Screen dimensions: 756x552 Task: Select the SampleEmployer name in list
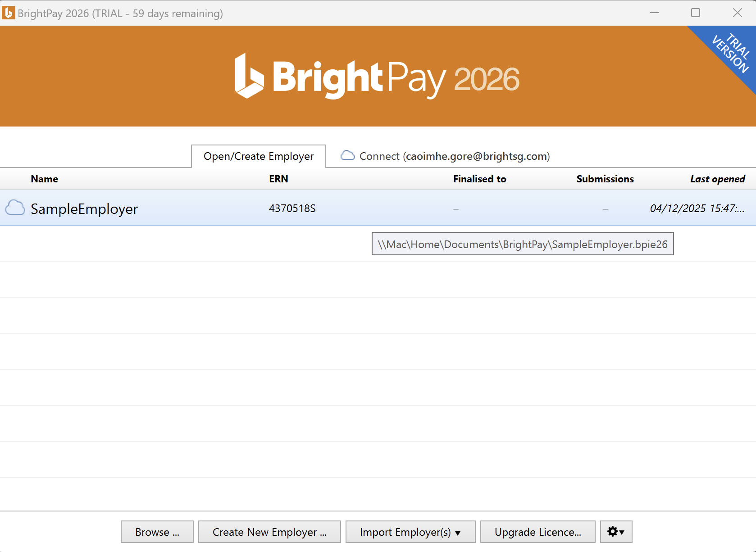click(84, 209)
